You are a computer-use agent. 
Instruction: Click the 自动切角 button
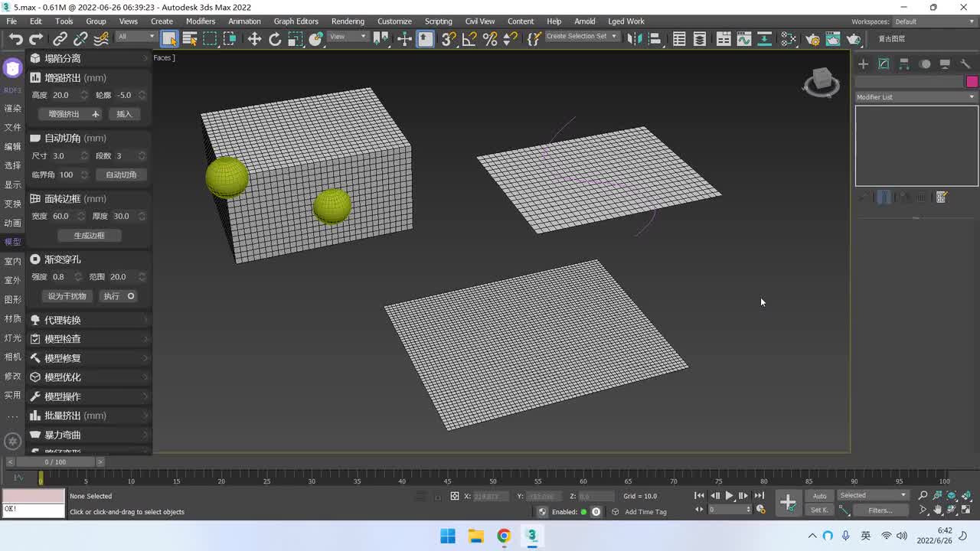coord(121,174)
